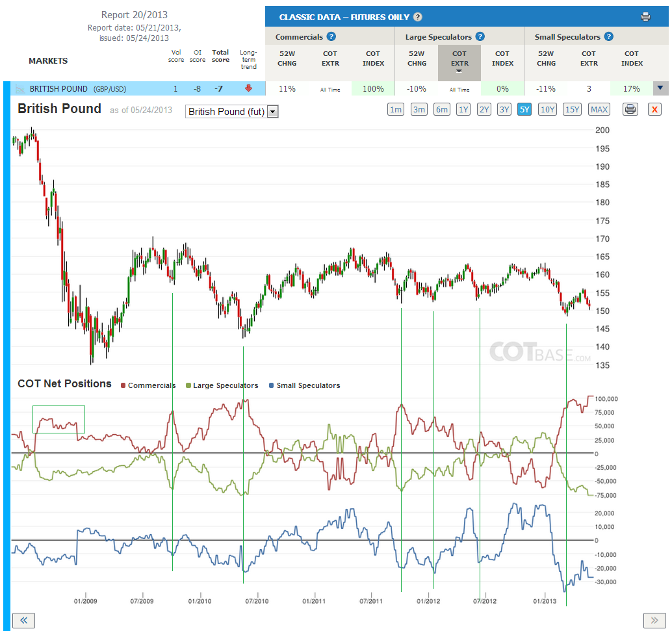Click the 07/2010 date label on the time axis
The image size is (672, 631).
point(257,601)
